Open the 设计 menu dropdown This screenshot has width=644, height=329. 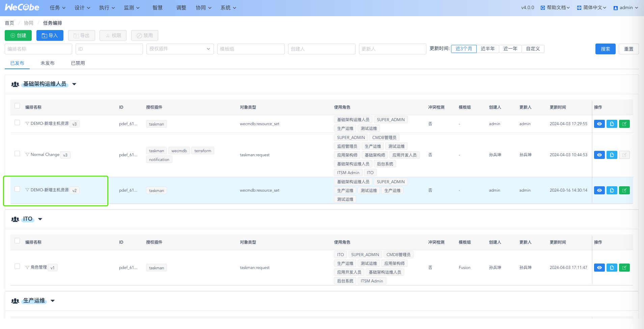[82, 8]
